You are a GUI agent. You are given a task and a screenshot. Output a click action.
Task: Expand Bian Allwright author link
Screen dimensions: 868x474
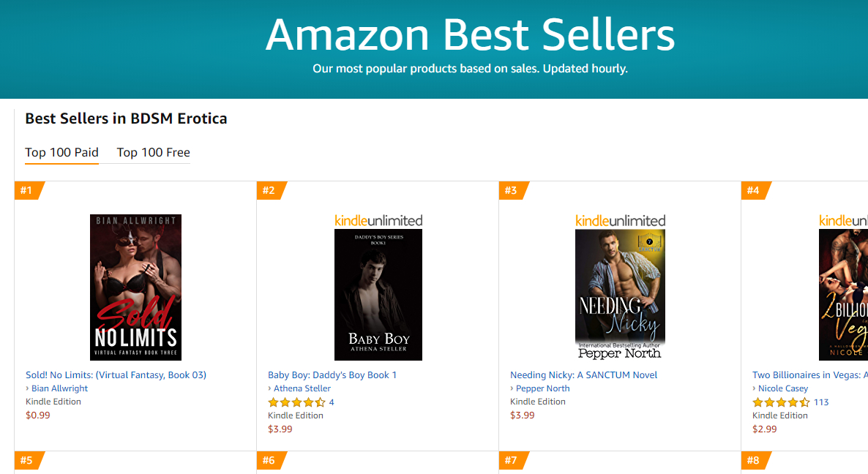click(59, 388)
